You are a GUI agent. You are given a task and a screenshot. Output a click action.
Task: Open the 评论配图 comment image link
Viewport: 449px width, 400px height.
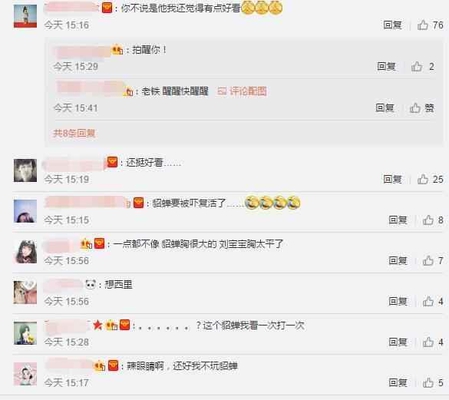[x=242, y=91]
